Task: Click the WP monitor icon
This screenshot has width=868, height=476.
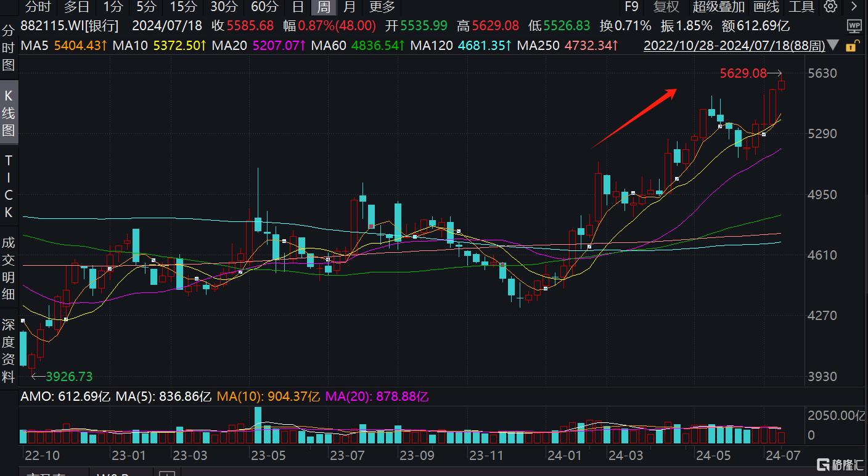Action: click(854, 26)
